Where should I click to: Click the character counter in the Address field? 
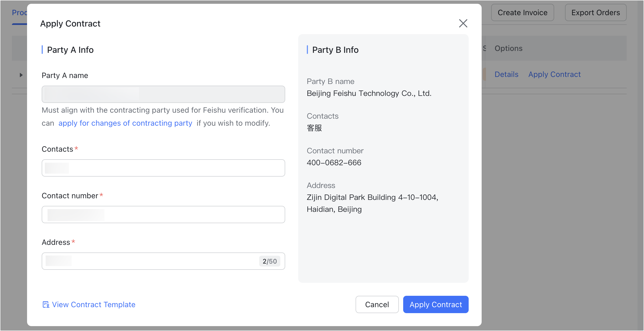point(269,261)
